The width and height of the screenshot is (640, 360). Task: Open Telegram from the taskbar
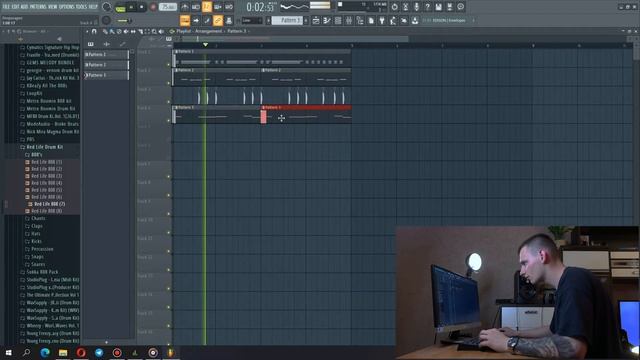coord(99,352)
